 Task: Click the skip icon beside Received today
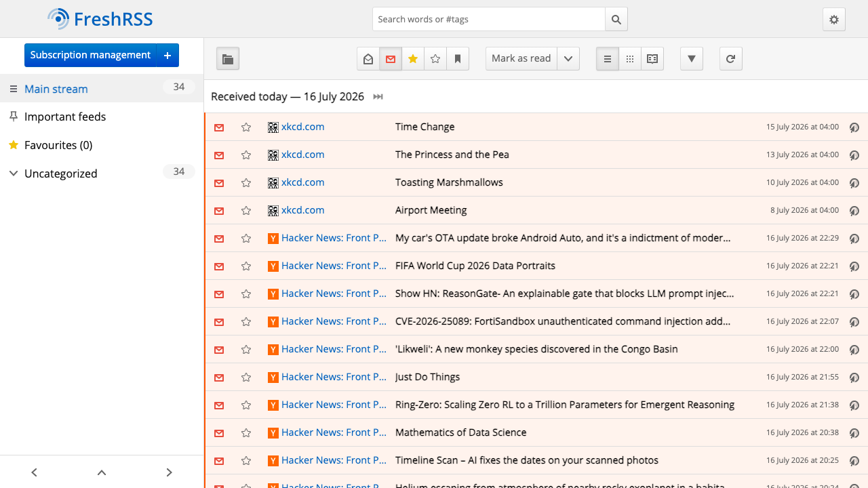[x=378, y=97]
